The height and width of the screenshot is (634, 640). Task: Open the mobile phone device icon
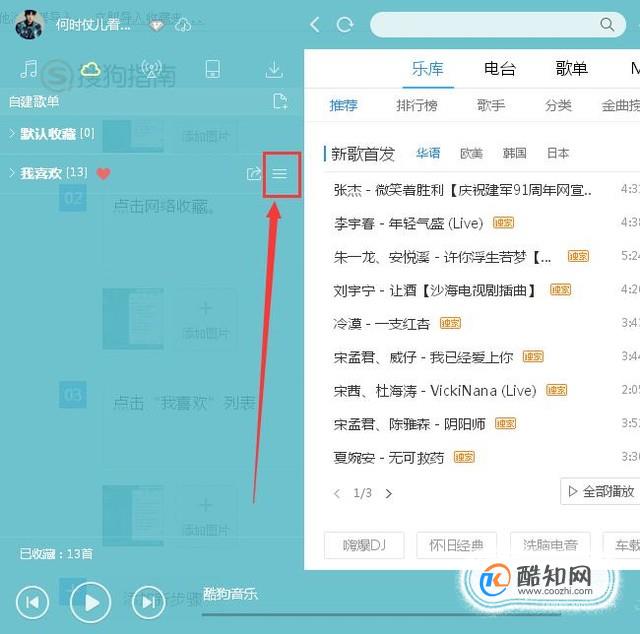click(x=213, y=69)
